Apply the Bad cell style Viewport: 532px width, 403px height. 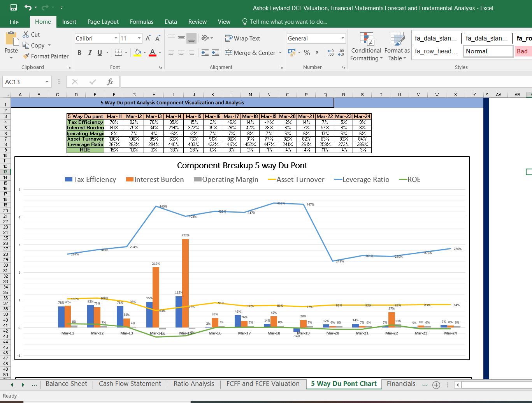523,51
